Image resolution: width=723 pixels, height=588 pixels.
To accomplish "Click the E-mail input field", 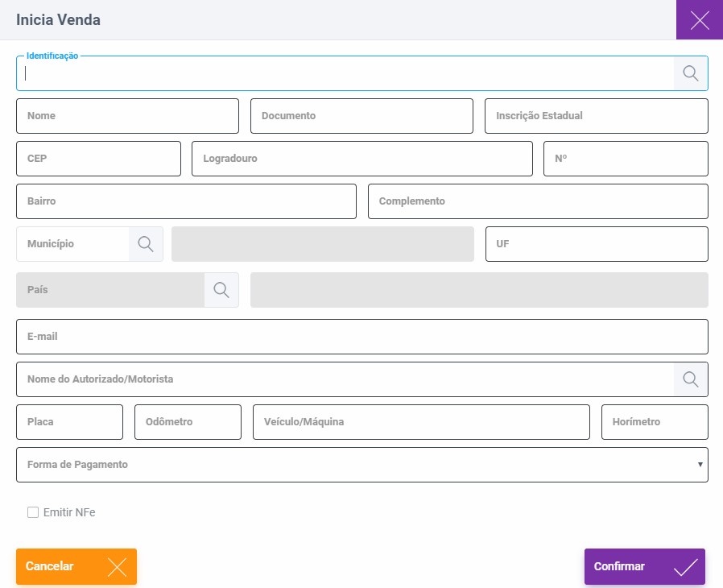I will pos(362,337).
